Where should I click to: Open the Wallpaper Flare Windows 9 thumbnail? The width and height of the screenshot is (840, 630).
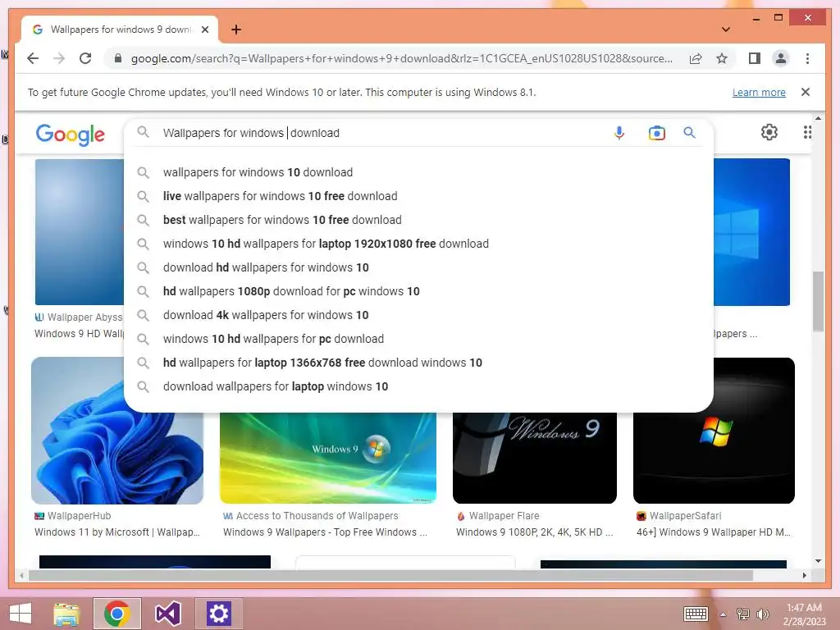coord(535,458)
